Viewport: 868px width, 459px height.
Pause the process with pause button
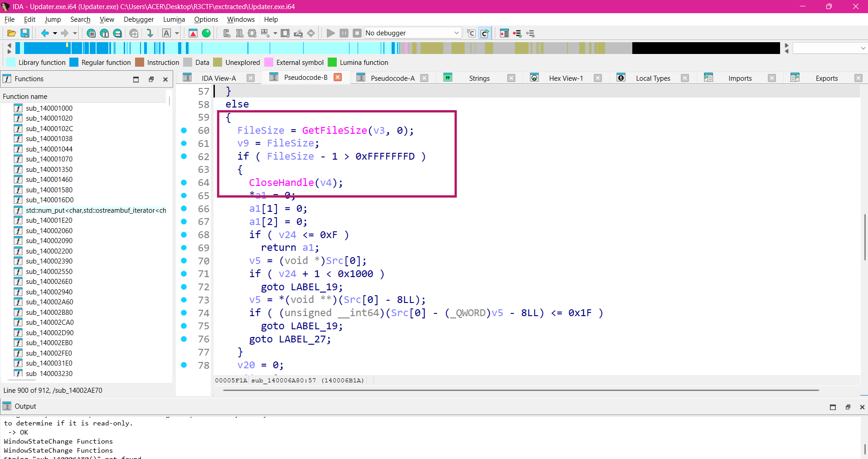(x=344, y=33)
